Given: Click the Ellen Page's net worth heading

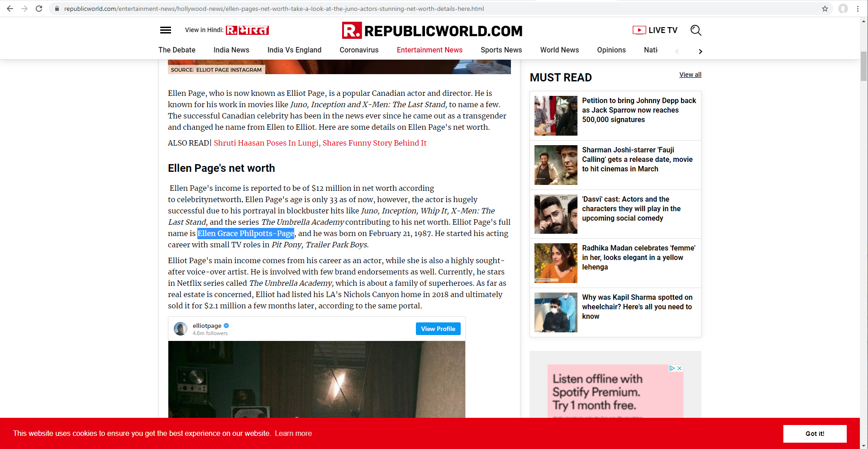Looking at the screenshot, I should pos(221,168).
